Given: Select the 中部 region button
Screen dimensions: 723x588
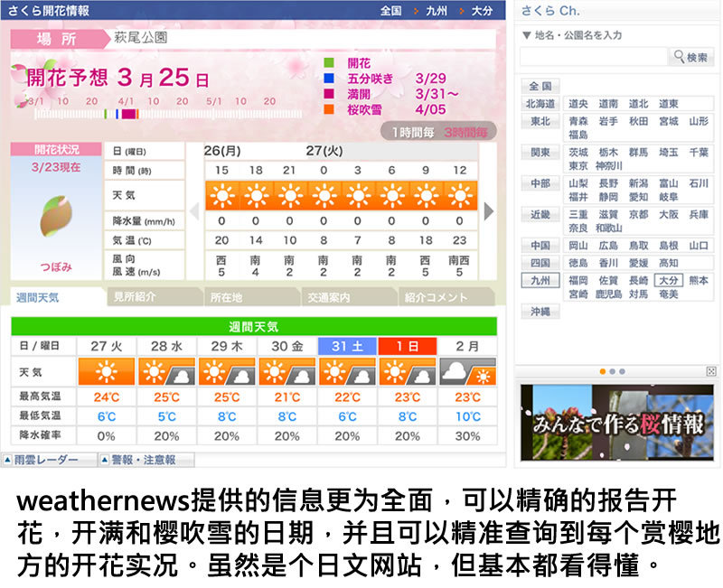Looking at the screenshot, I should [540, 183].
